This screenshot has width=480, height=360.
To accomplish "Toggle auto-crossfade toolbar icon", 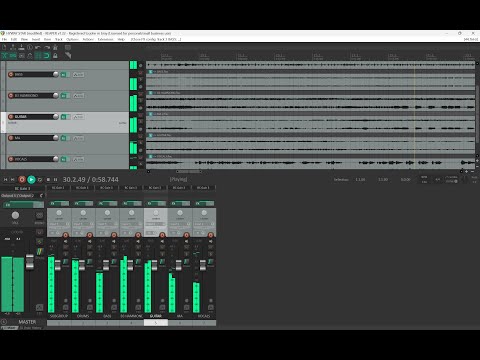I will [x=4, y=56].
